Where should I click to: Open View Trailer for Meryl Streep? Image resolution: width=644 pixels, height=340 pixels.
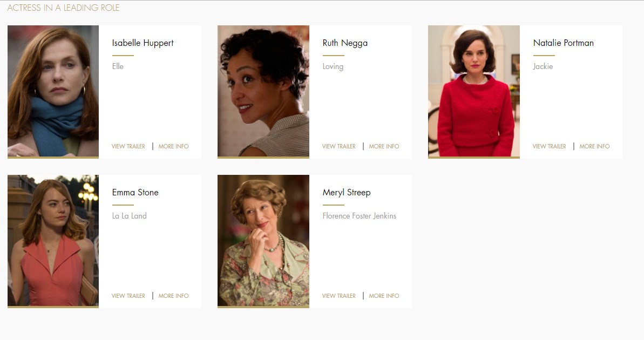[x=339, y=296]
